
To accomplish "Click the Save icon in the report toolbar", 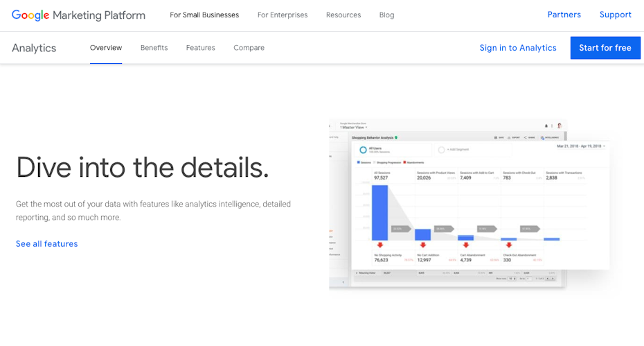I will [x=498, y=138].
